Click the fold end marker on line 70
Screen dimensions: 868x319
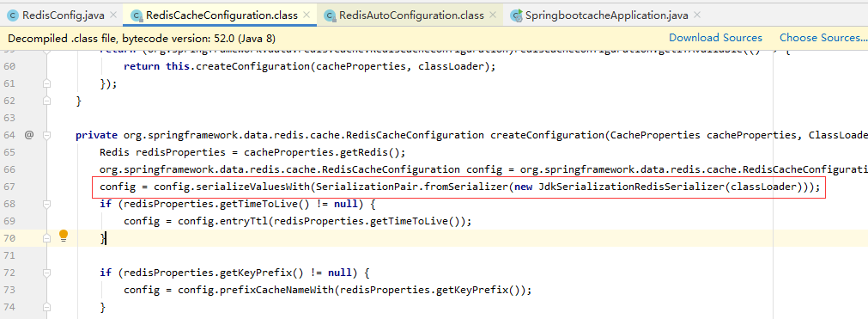coord(46,238)
